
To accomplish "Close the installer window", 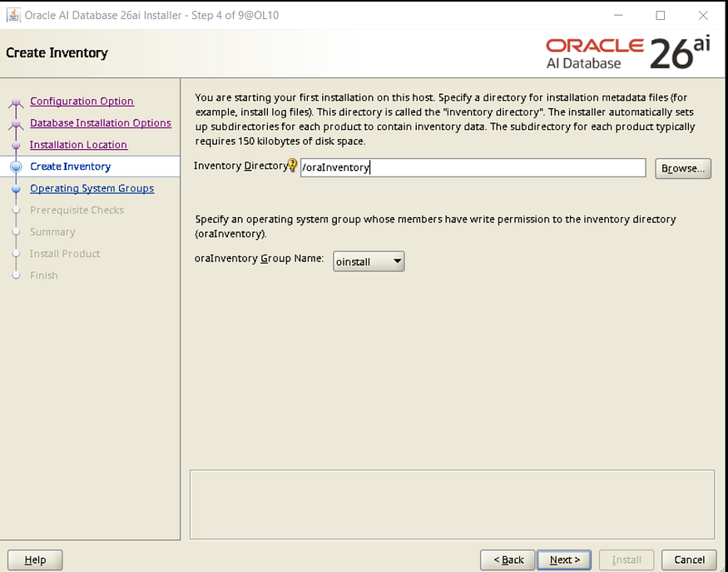I will 703,15.
